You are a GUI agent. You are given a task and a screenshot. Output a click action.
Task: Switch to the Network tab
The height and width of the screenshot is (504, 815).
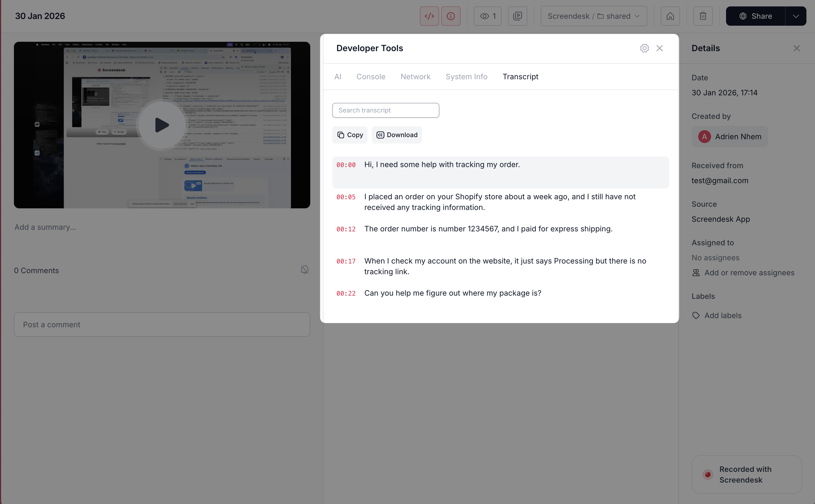415,77
